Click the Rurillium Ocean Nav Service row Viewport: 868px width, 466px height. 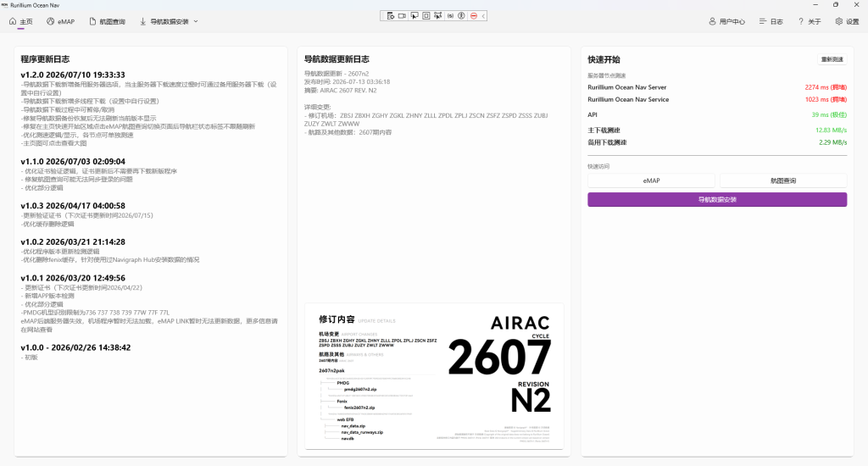tap(717, 100)
